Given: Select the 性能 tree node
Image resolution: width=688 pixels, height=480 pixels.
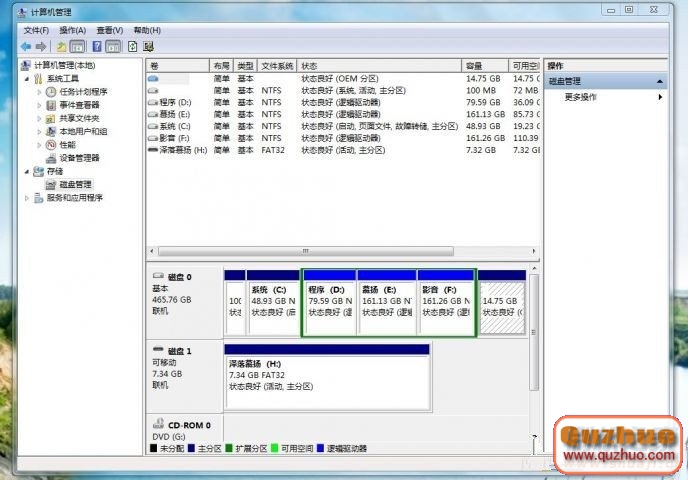Looking at the screenshot, I should [66, 145].
